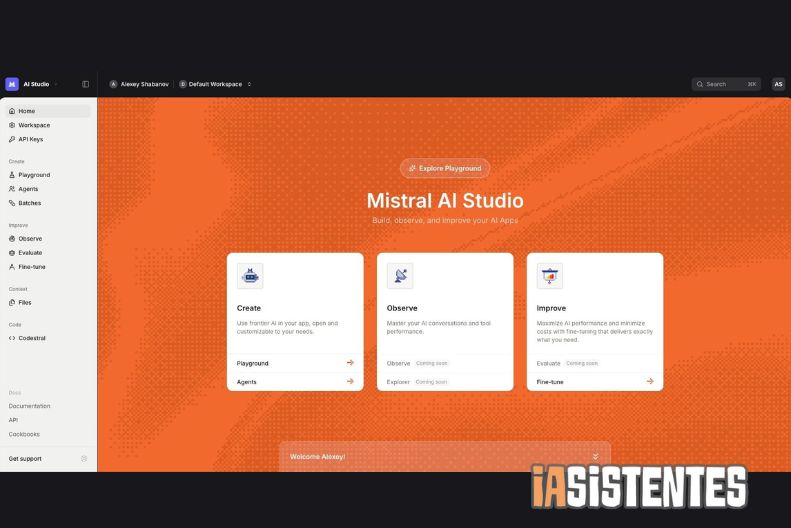Click the search magnifier icon
This screenshot has width=791, height=528.
tap(700, 84)
